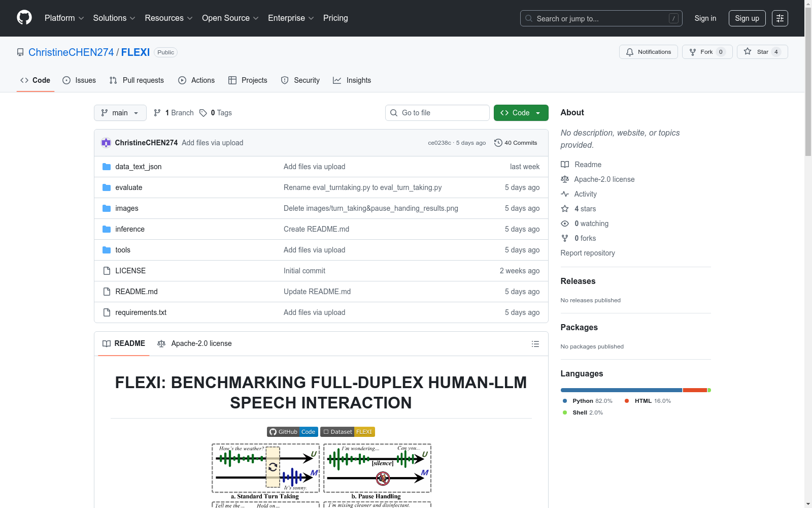Expand the Open Source menu
Viewport: 812px width, 508px height.
click(x=230, y=18)
